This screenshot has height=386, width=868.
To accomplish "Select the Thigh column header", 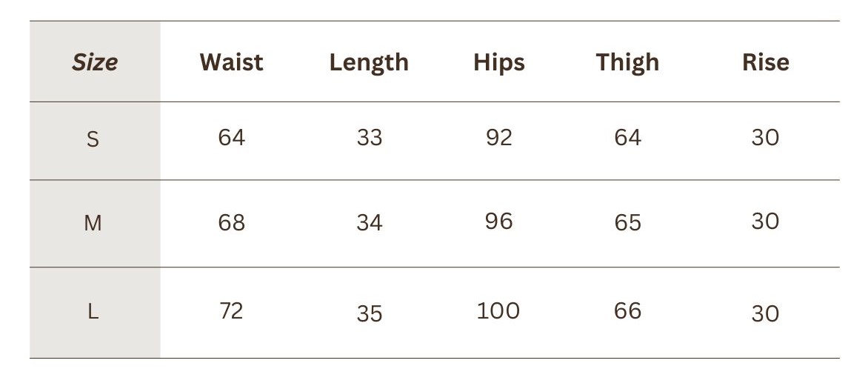I will point(627,62).
